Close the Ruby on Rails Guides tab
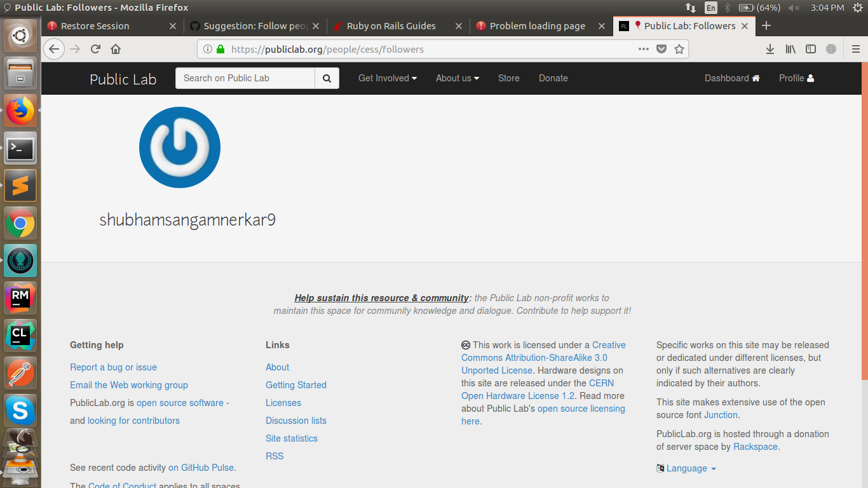Image resolution: width=868 pixels, height=488 pixels. [x=459, y=26]
